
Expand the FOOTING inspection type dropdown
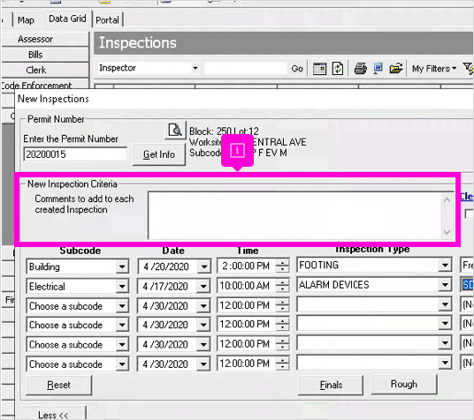(x=445, y=265)
